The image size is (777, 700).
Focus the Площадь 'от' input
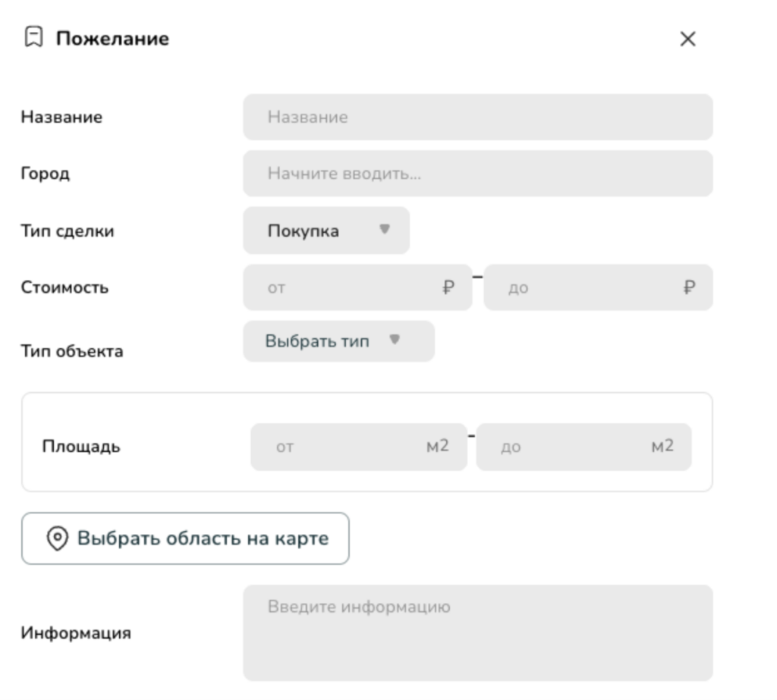[341, 447]
